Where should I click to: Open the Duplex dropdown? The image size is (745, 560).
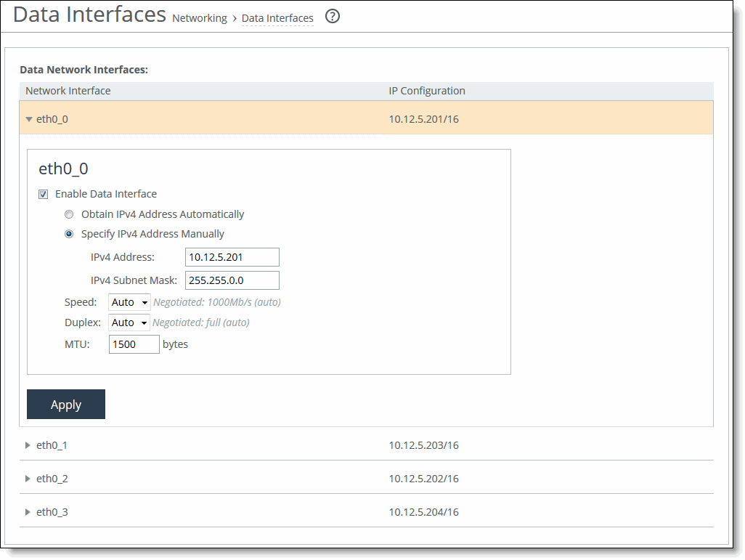[129, 322]
